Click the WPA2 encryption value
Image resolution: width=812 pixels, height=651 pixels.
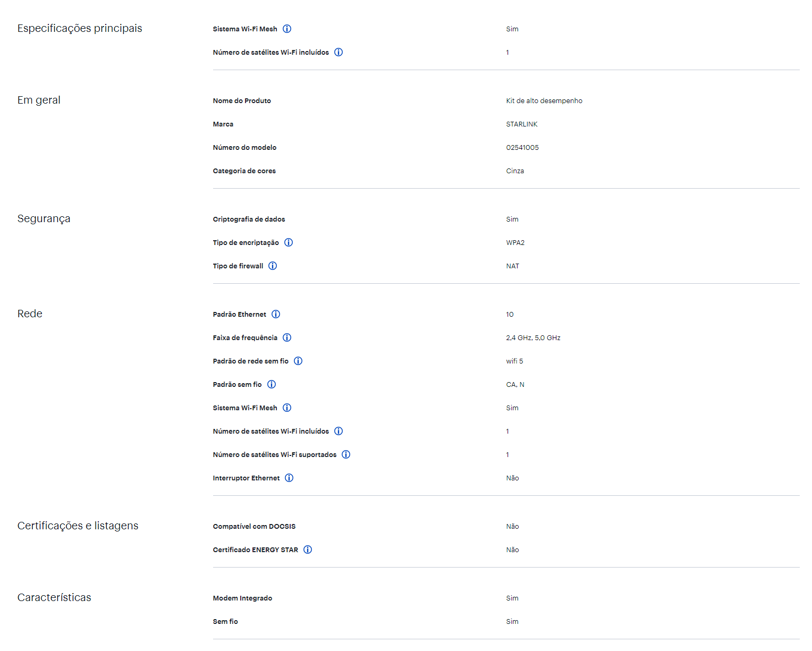tap(515, 242)
